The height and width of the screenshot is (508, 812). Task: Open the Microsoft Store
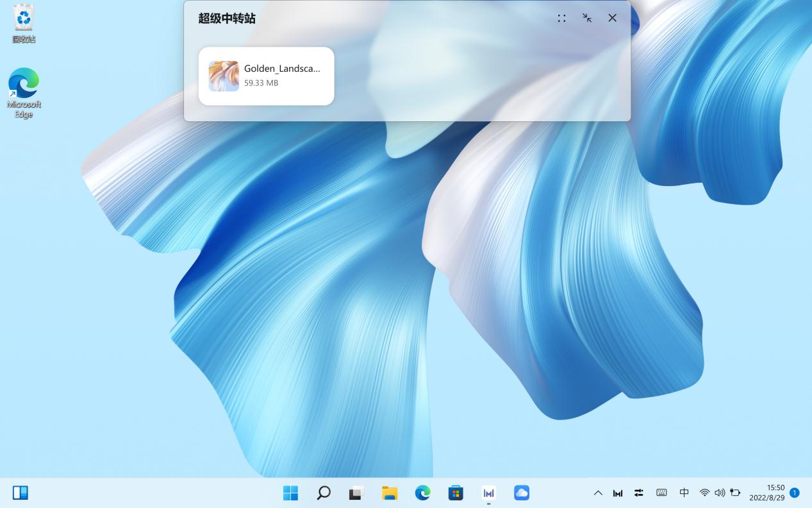[x=455, y=493]
